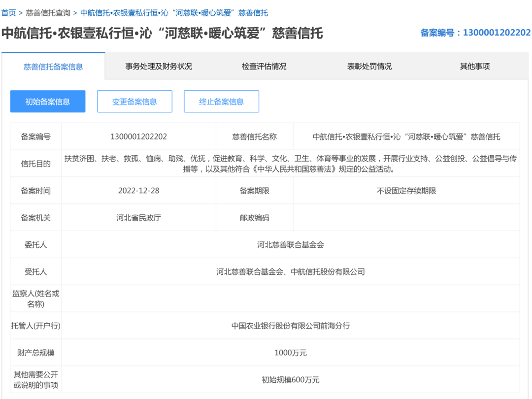Switch to the 其他事项 tab
The width and height of the screenshot is (532, 399).
tap(475, 66)
